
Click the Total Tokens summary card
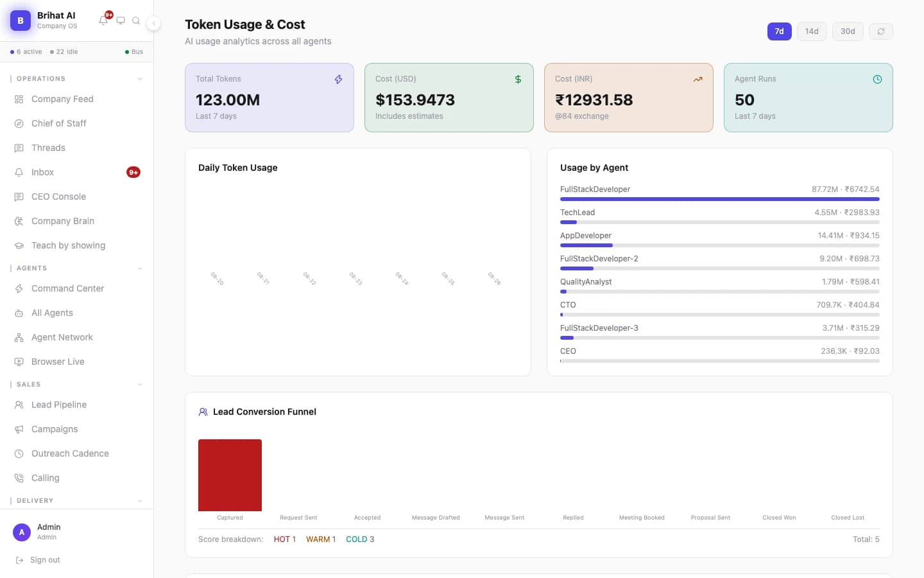(269, 98)
